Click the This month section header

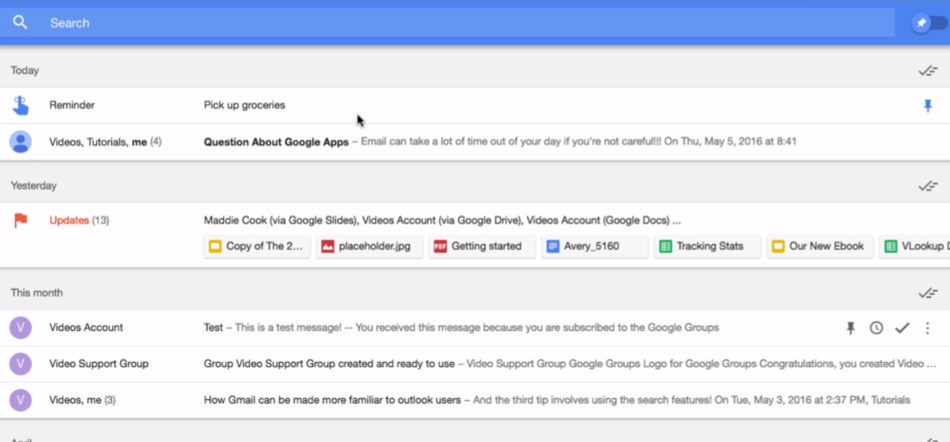click(36, 293)
